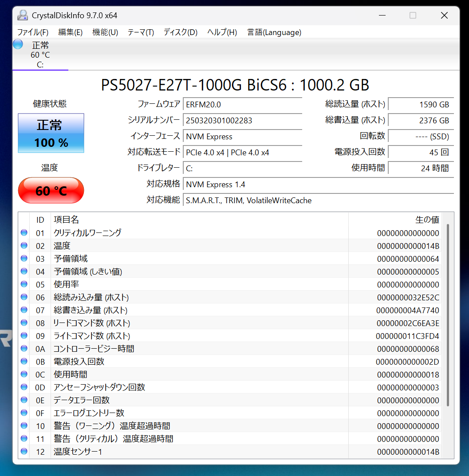Click the blue disk status orb for drive C:
The image size is (469, 476).
[18, 44]
